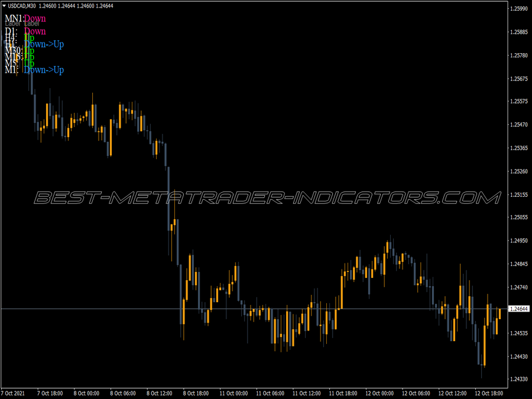Click the current price tag 1.24644

pyautogui.click(x=519, y=309)
